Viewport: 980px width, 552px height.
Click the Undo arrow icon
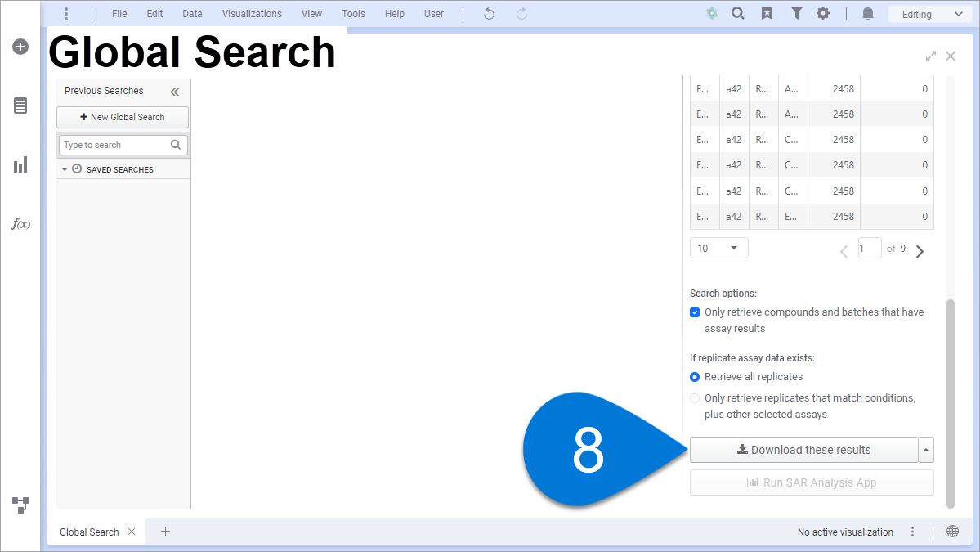coord(489,14)
